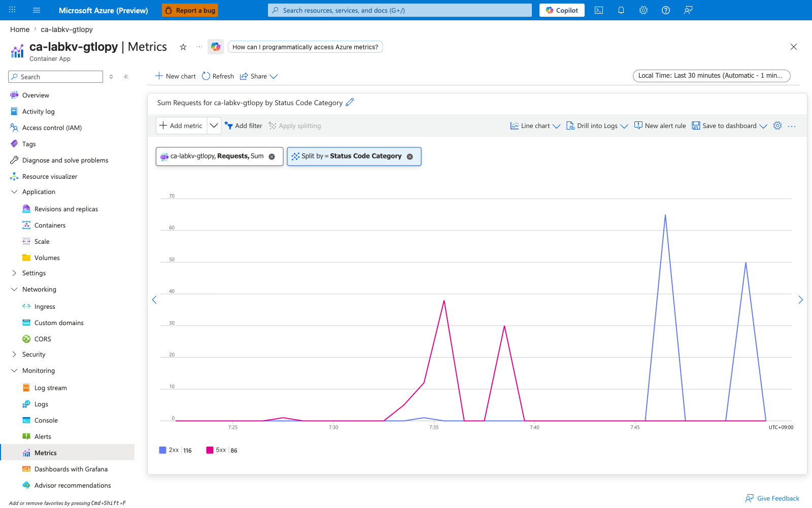Collapse the Application section
Image resolution: width=812 pixels, height=508 pixels.
[x=14, y=192]
